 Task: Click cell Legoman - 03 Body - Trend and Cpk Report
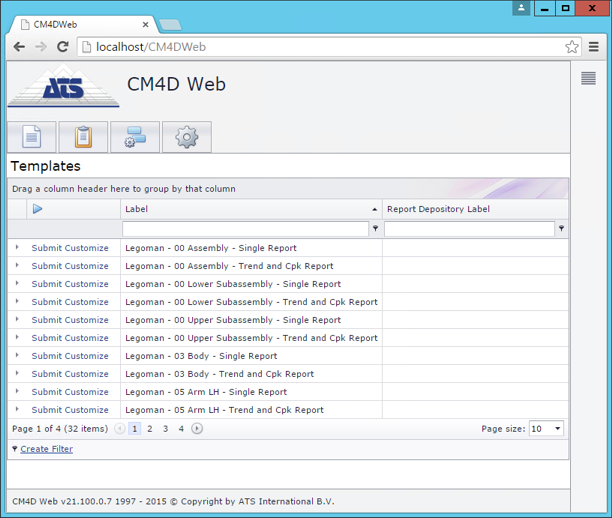(x=251, y=374)
